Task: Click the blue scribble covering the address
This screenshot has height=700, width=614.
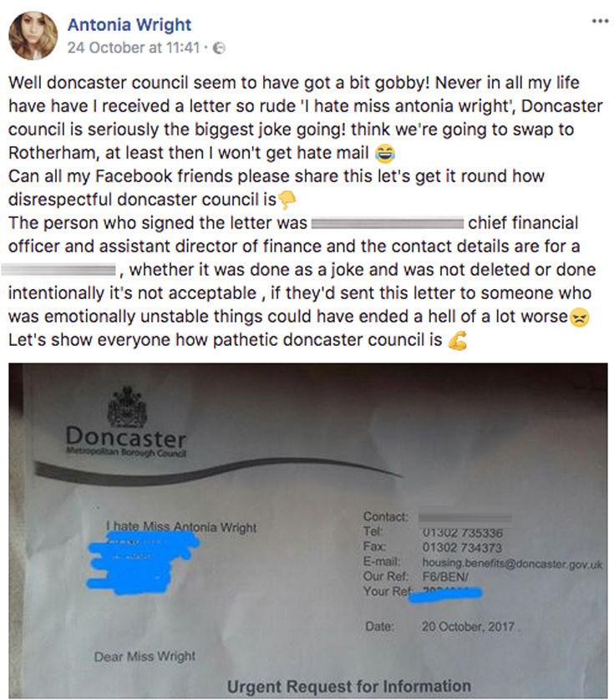Action: point(147,560)
